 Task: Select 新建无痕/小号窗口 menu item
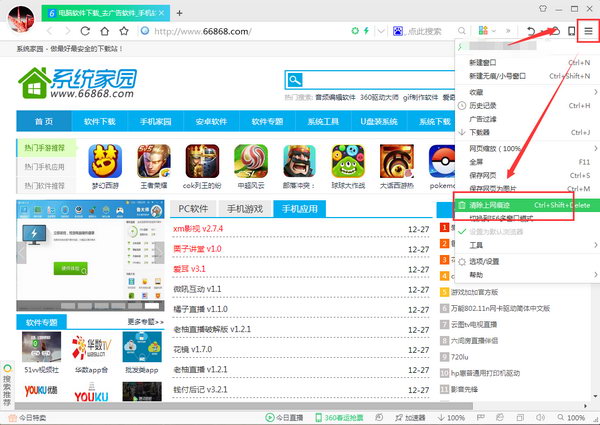click(527, 76)
